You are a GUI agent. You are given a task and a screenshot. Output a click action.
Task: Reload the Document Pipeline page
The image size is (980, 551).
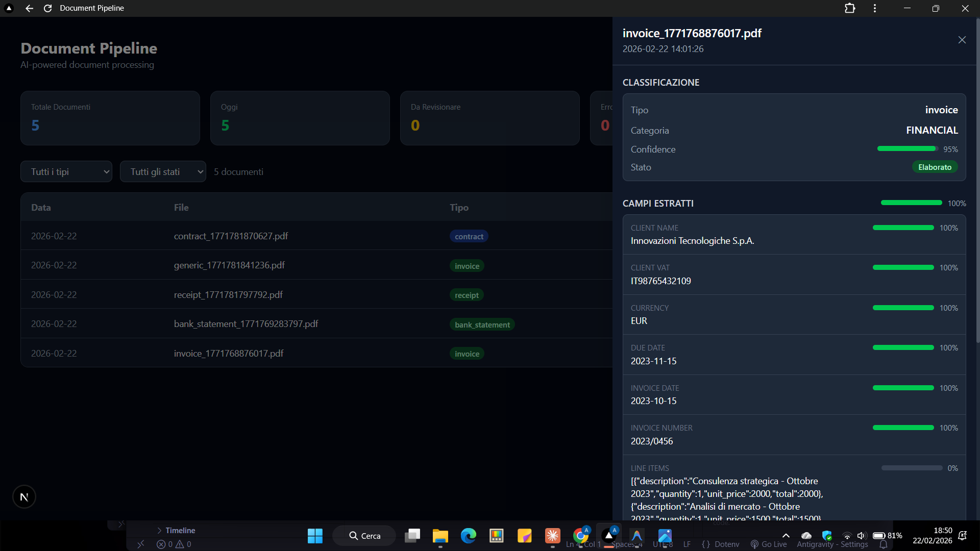pyautogui.click(x=47, y=8)
